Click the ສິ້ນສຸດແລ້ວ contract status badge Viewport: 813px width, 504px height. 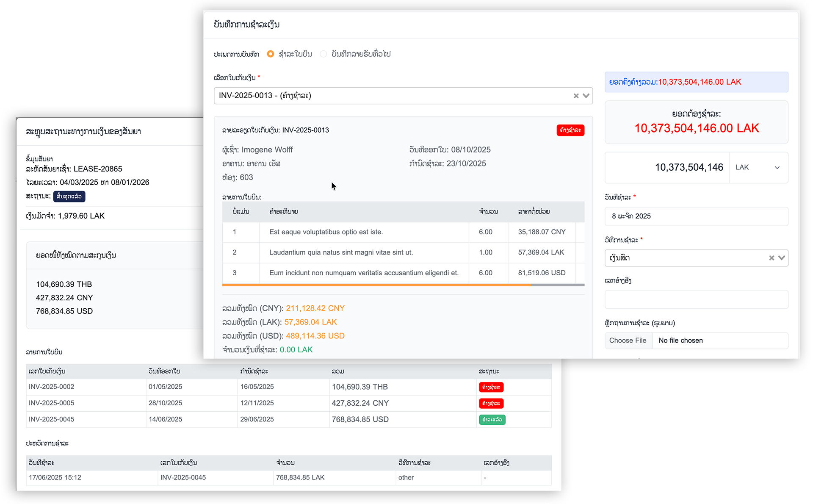[x=69, y=197]
